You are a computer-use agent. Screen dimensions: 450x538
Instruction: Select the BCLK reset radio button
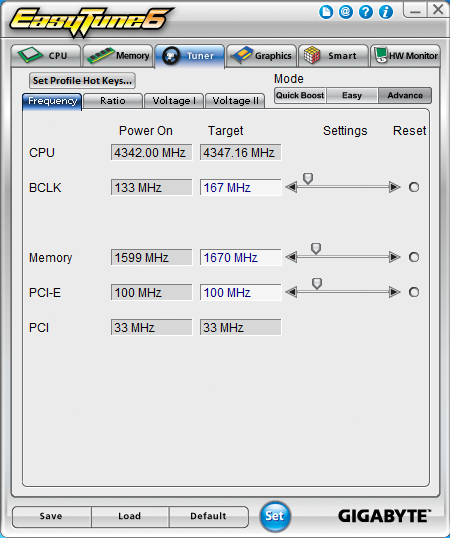click(414, 187)
